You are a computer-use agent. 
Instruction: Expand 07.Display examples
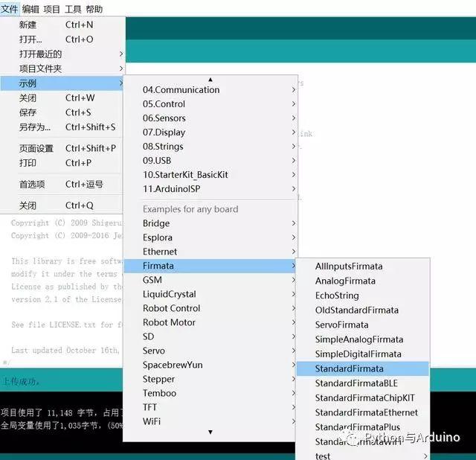210,132
